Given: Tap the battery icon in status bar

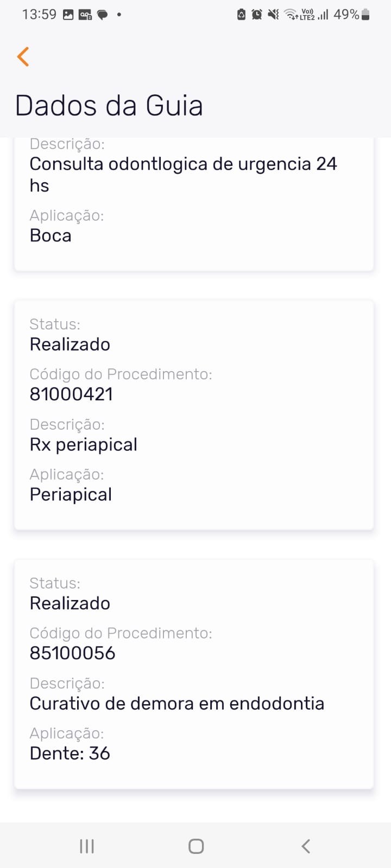Looking at the screenshot, I should tap(365, 15).
